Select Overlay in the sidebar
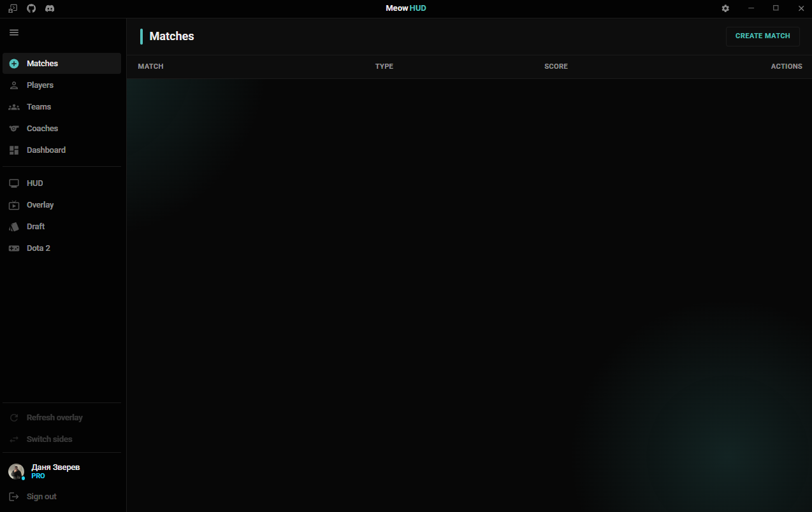The width and height of the screenshot is (812, 512). pyautogui.click(x=40, y=205)
